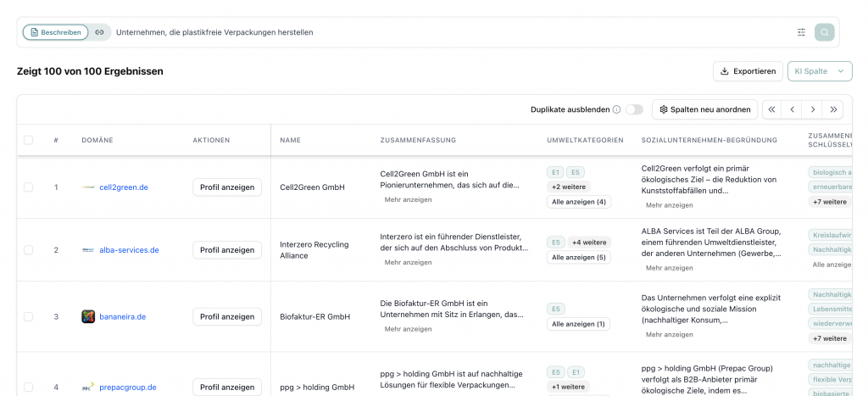This screenshot has height=396, width=868.
Task: Go to the previous results page
Action: coord(792,109)
